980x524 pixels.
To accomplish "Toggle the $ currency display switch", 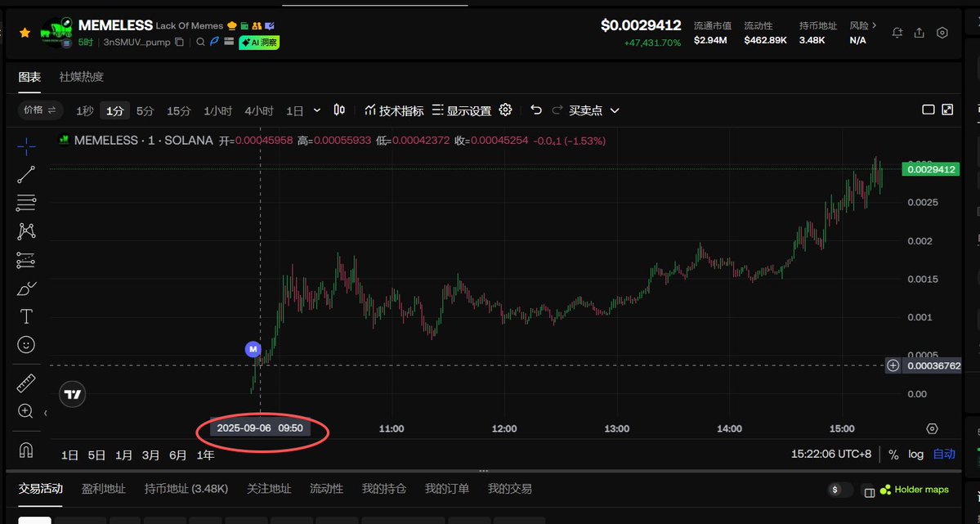I will pos(840,490).
